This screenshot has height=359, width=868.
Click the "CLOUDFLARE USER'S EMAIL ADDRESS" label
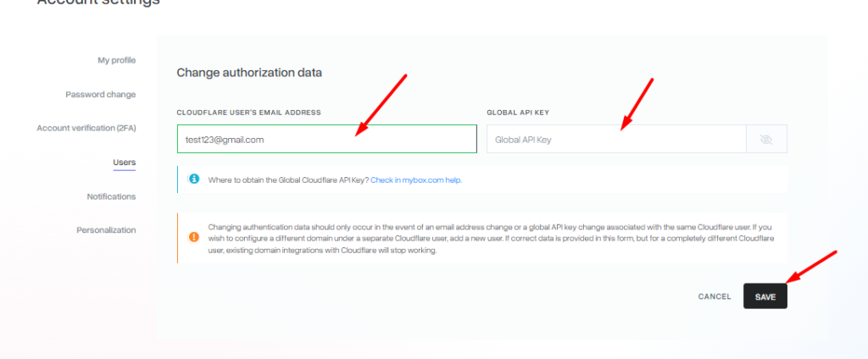coord(248,113)
